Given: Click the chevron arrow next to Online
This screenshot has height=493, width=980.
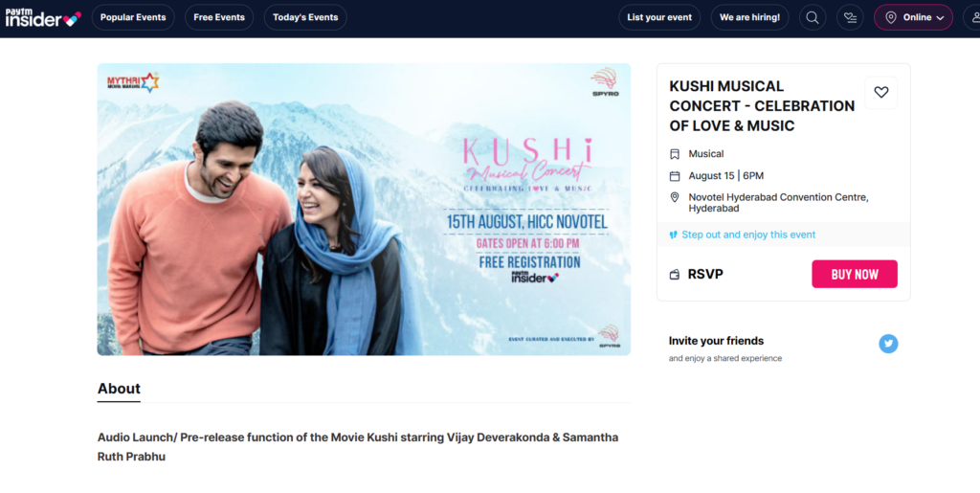Looking at the screenshot, I should click(x=940, y=18).
